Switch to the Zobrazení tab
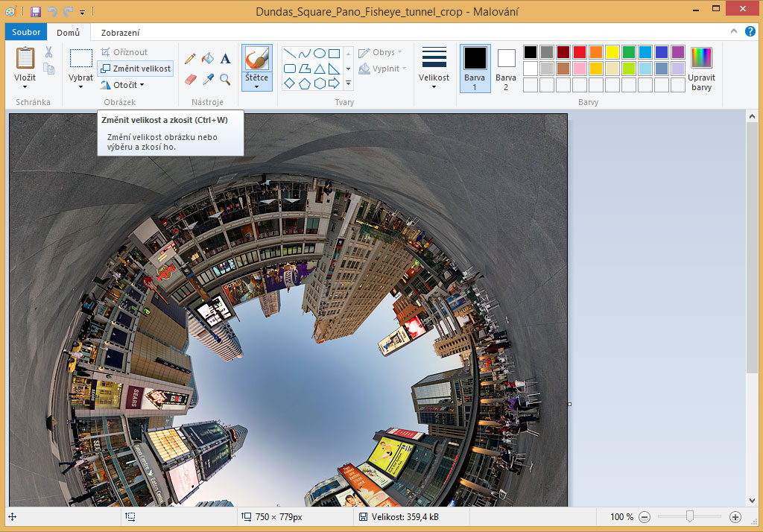The height and width of the screenshot is (532, 763). click(120, 33)
